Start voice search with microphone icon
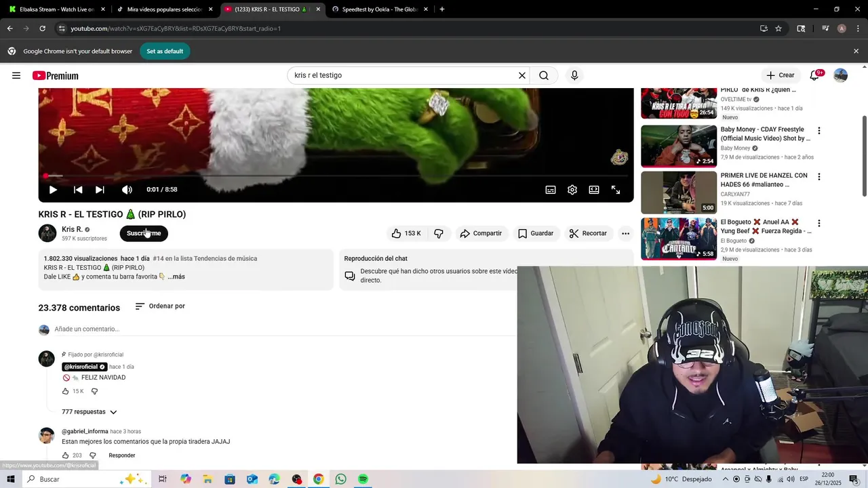 tap(574, 75)
